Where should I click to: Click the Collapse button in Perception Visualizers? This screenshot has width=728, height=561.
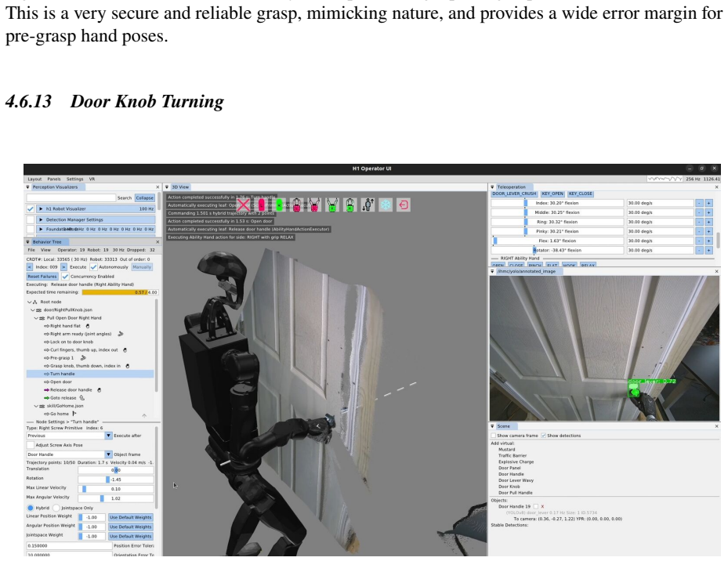(144, 197)
